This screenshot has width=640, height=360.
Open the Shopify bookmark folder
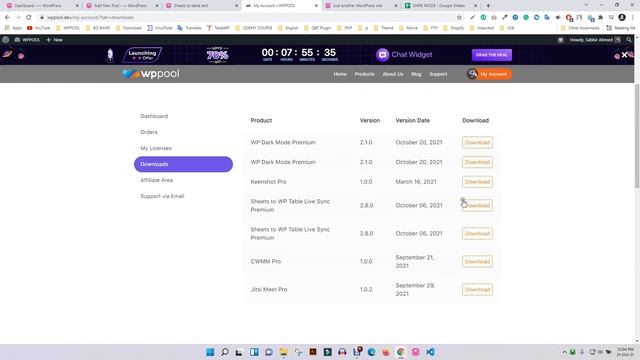coord(453,28)
